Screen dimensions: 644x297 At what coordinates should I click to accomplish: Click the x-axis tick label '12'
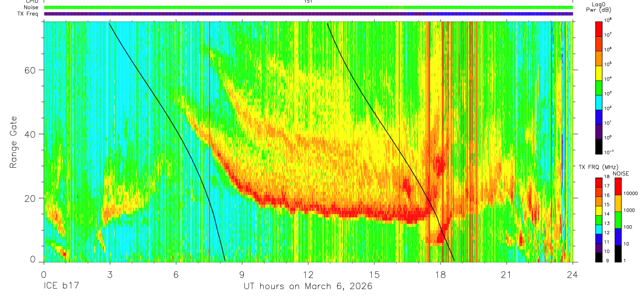coord(308,274)
